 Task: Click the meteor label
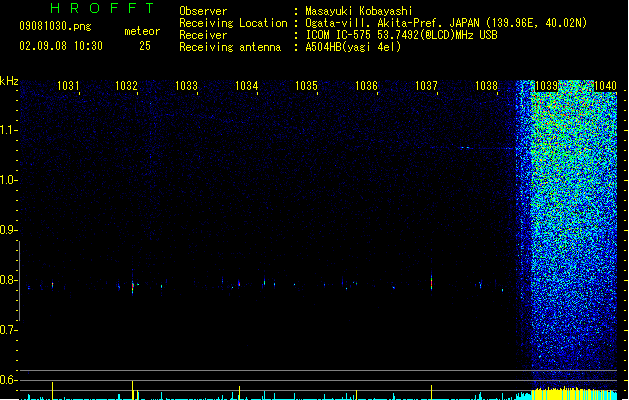(x=142, y=31)
